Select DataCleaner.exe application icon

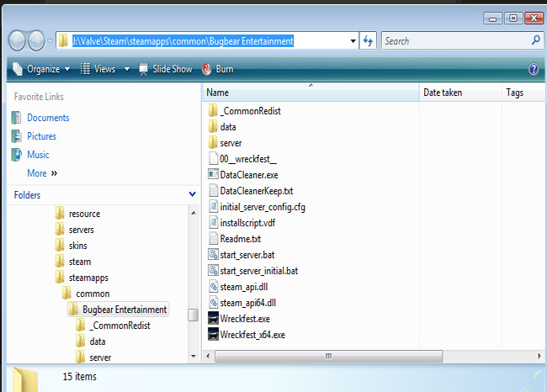coord(213,174)
